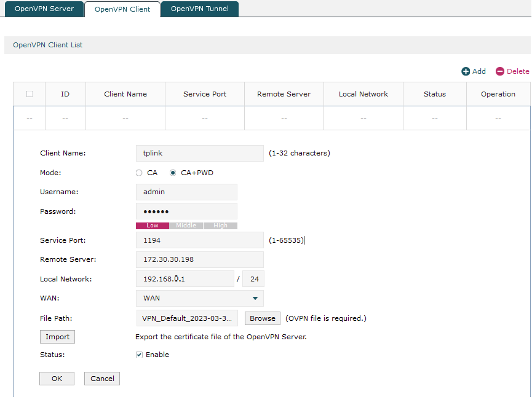
Task: Click the Operation column header
Action: (x=498, y=94)
